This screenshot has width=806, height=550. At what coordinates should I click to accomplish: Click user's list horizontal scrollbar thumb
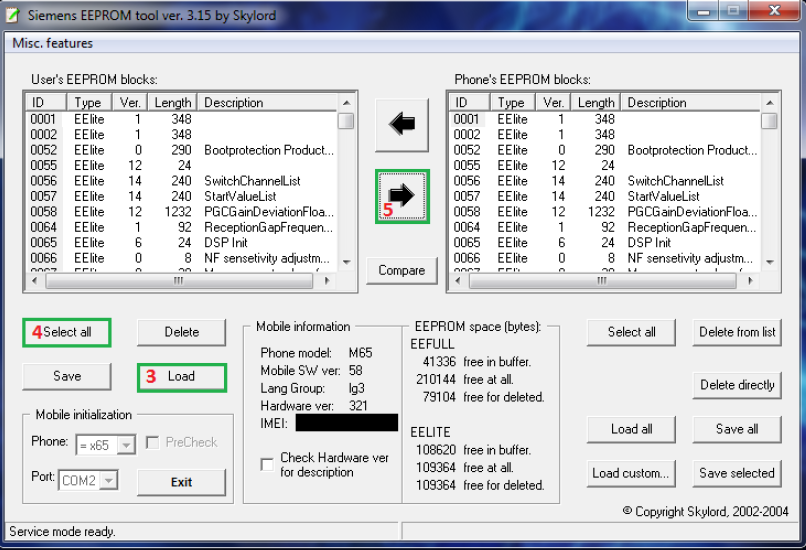point(179,281)
